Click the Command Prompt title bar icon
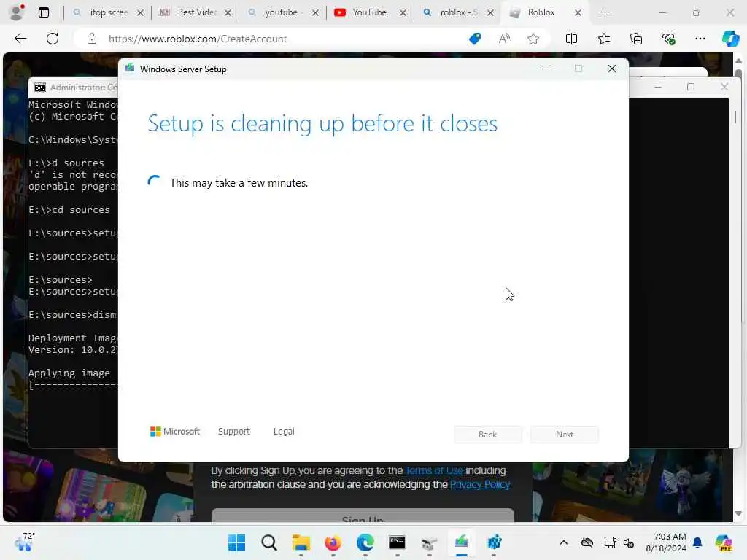Viewport: 747px width, 560px height. coord(40,87)
